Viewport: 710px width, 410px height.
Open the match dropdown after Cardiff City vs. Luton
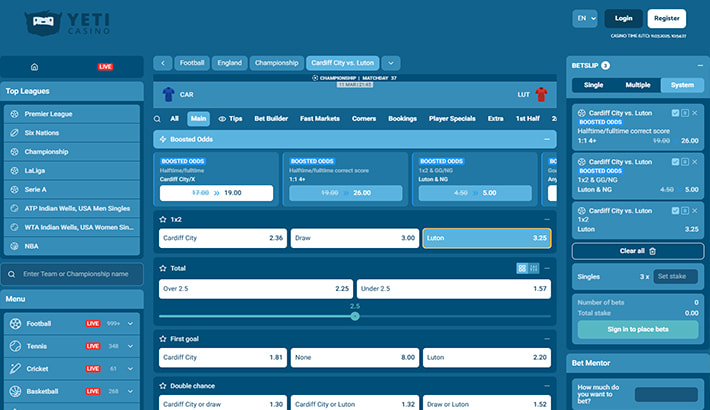point(391,63)
